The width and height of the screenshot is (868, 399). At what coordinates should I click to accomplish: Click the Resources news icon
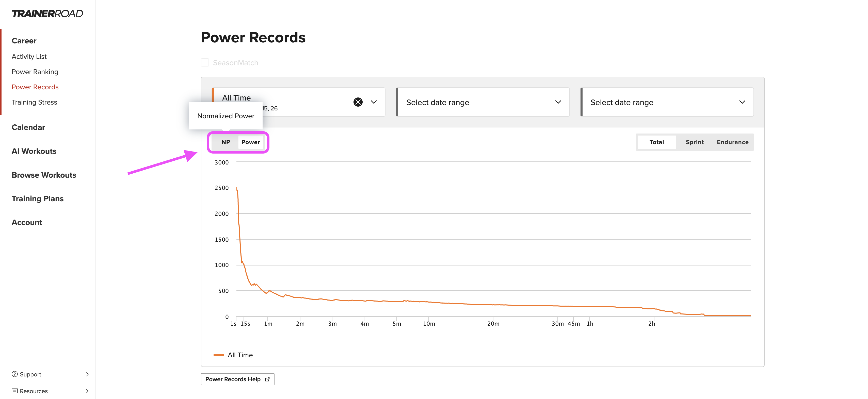coord(14,391)
